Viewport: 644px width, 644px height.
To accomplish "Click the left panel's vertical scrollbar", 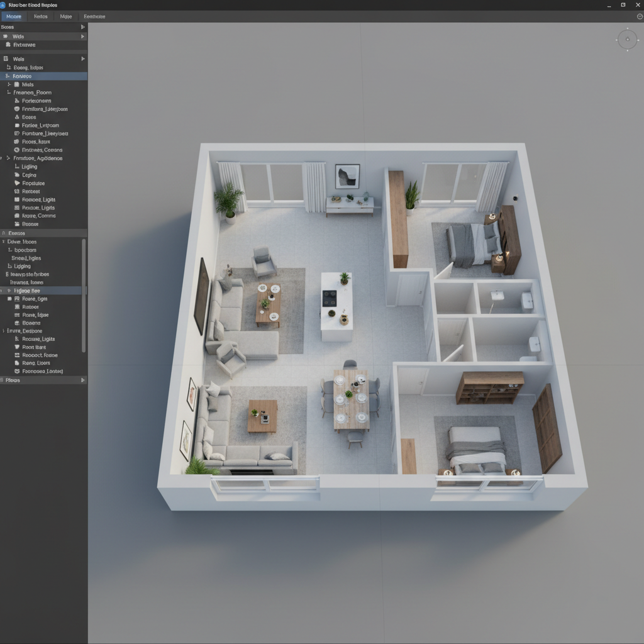I will pos(84,296).
